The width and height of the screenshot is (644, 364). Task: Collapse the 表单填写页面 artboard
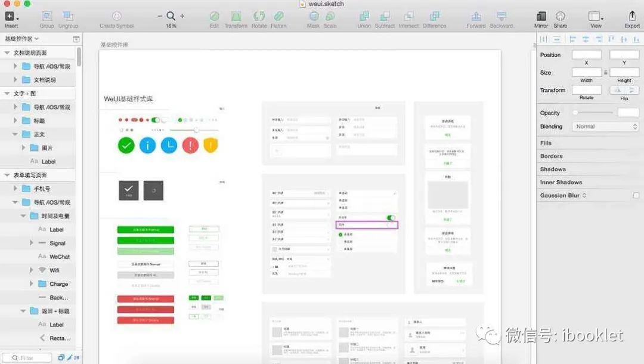(7, 175)
